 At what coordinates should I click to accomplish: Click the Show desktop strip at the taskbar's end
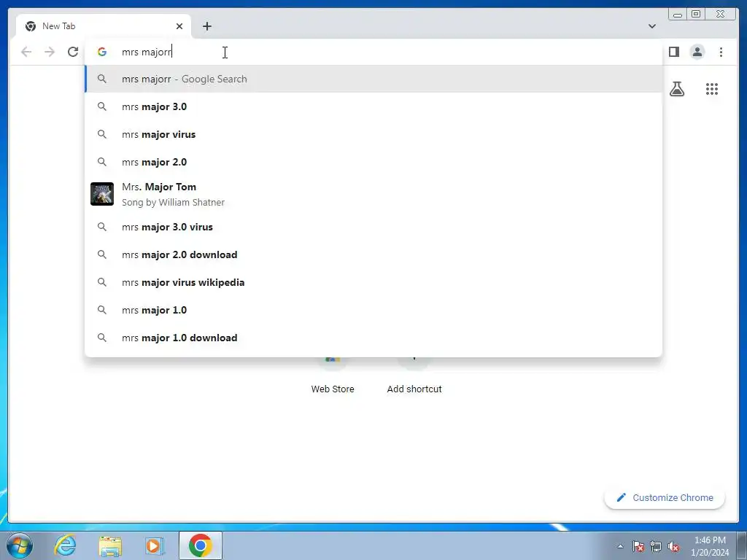tap(742, 545)
